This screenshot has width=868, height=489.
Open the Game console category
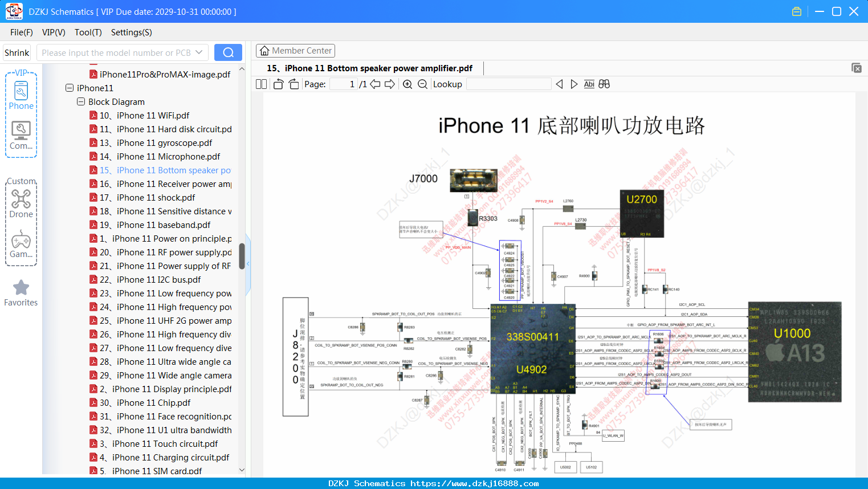tap(21, 244)
